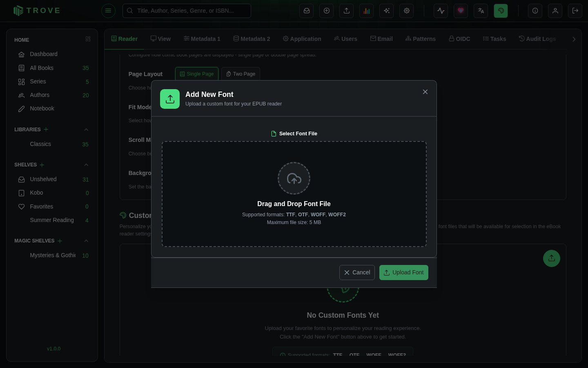This screenshot has height=368, width=588.
Task: Open Authors in sidebar
Action: [x=52, y=95]
